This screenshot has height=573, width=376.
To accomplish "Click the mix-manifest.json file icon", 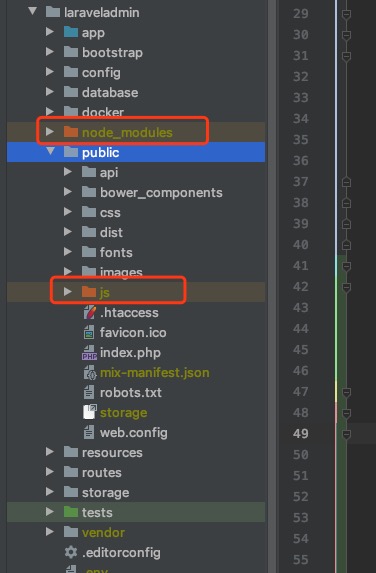I will point(90,373).
